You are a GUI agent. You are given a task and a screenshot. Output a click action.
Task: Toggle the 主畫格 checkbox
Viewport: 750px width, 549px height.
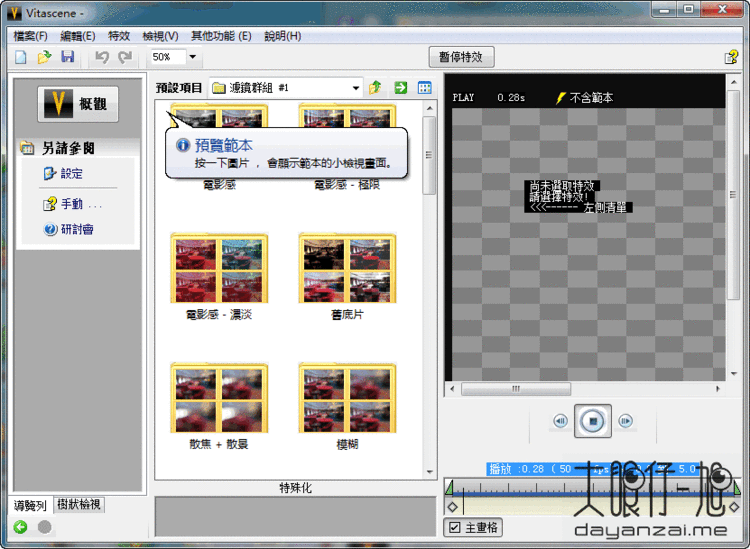(454, 527)
